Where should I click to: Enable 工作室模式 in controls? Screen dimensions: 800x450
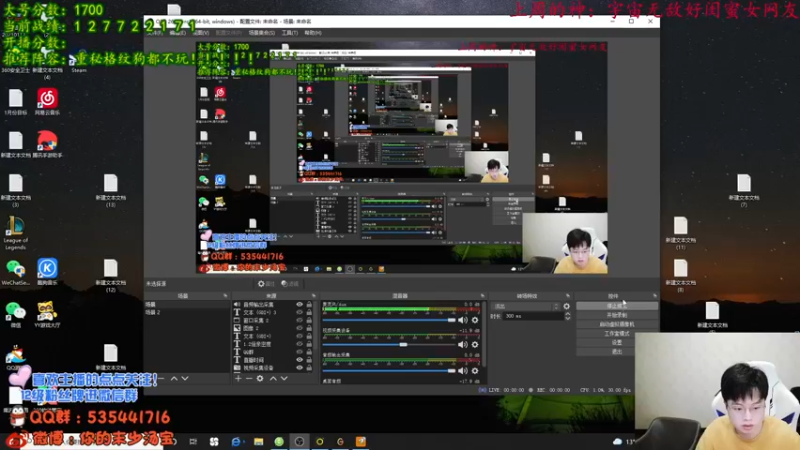pyautogui.click(x=617, y=334)
